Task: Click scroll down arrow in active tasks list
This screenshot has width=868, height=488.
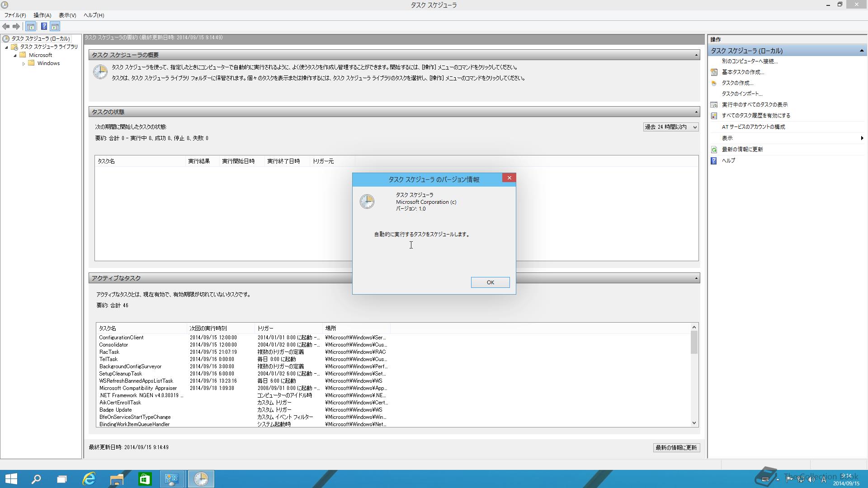Action: [x=694, y=423]
